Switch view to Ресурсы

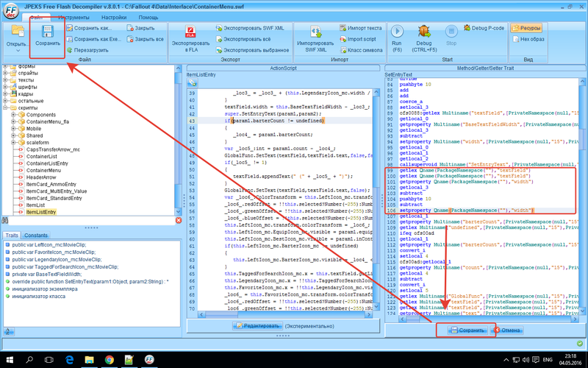click(526, 28)
